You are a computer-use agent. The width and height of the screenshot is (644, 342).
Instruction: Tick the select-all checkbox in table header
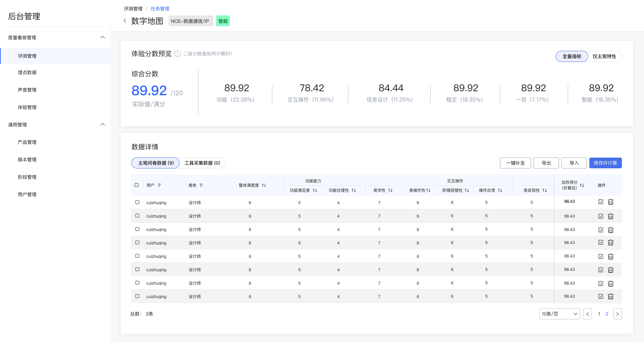point(137,185)
